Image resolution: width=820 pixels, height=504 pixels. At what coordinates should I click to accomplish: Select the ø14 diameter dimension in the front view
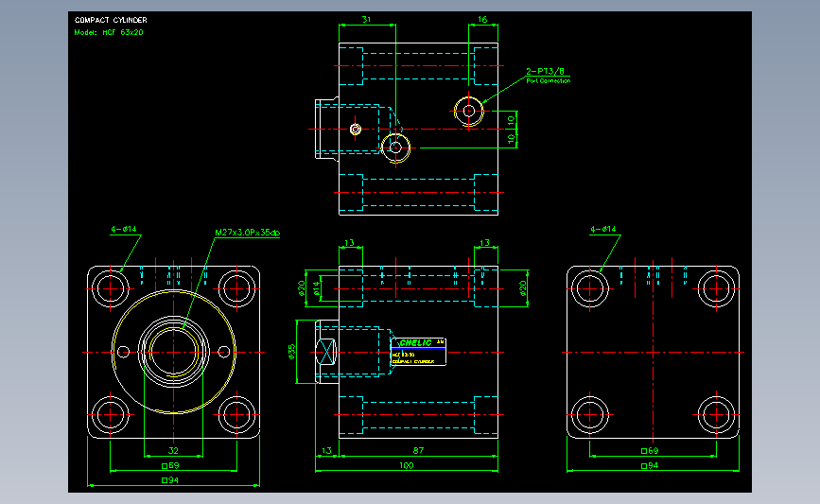pos(316,288)
